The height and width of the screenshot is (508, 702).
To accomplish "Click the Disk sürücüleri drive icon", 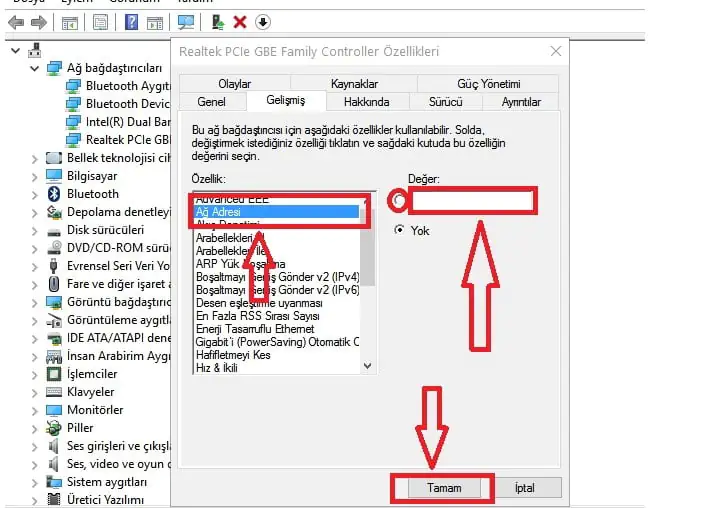I will click(x=54, y=231).
